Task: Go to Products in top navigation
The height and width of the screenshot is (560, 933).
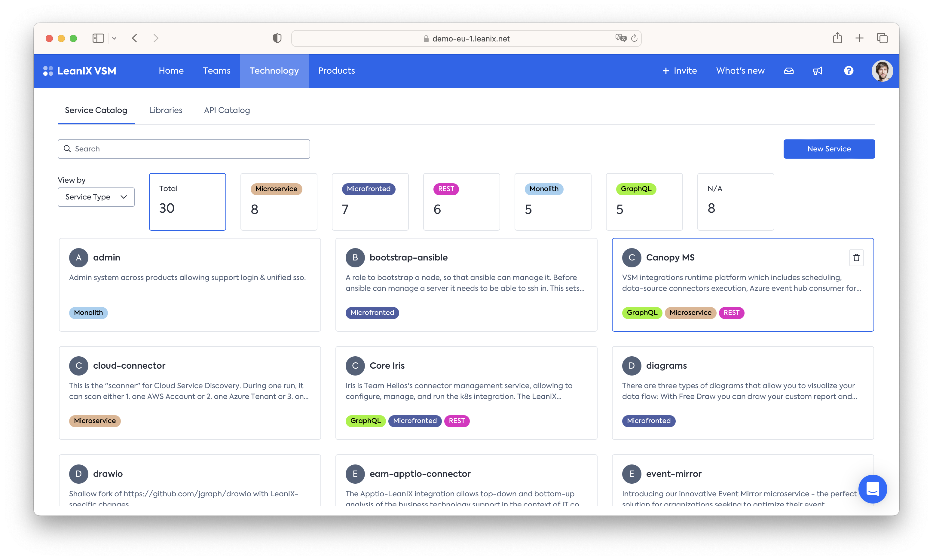Action: click(336, 71)
